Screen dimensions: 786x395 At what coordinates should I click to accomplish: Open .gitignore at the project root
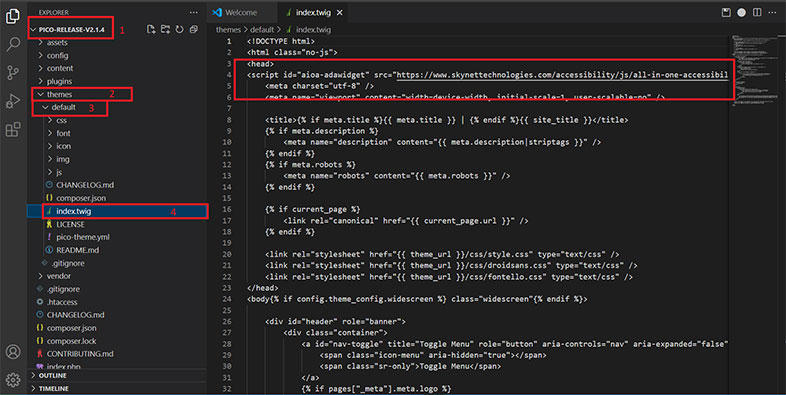(x=63, y=289)
